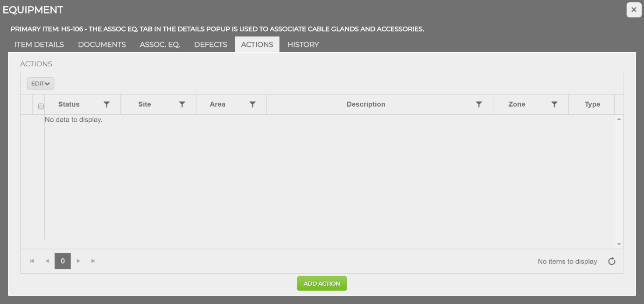This screenshot has width=644, height=304.
Task: Jump to the first page of results
Action: (x=32, y=261)
